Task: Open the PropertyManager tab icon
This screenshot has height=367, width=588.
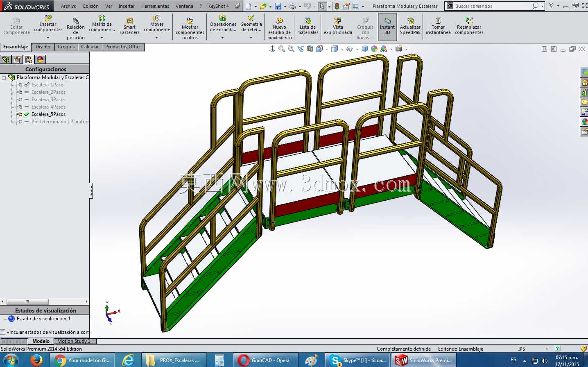Action: [17, 59]
